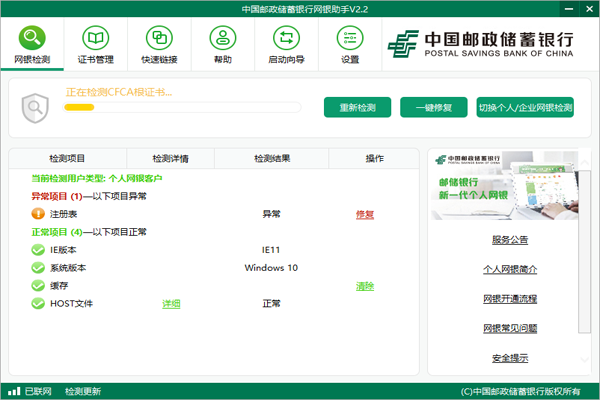Open the 网银检测 detection tab icon
600x400 pixels.
coord(32,38)
